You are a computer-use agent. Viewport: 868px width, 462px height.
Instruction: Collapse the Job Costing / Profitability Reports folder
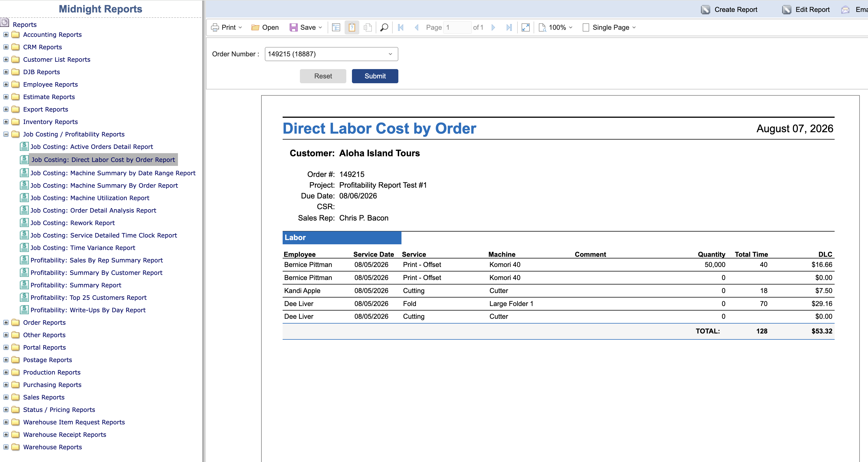tap(6, 134)
